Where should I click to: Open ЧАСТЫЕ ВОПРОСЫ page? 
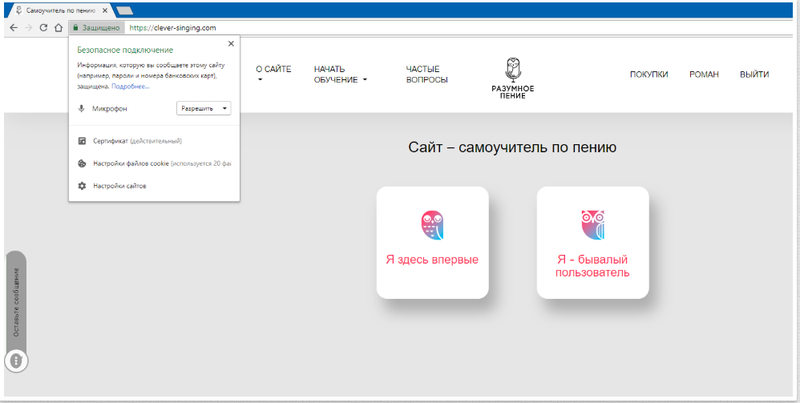(x=427, y=74)
